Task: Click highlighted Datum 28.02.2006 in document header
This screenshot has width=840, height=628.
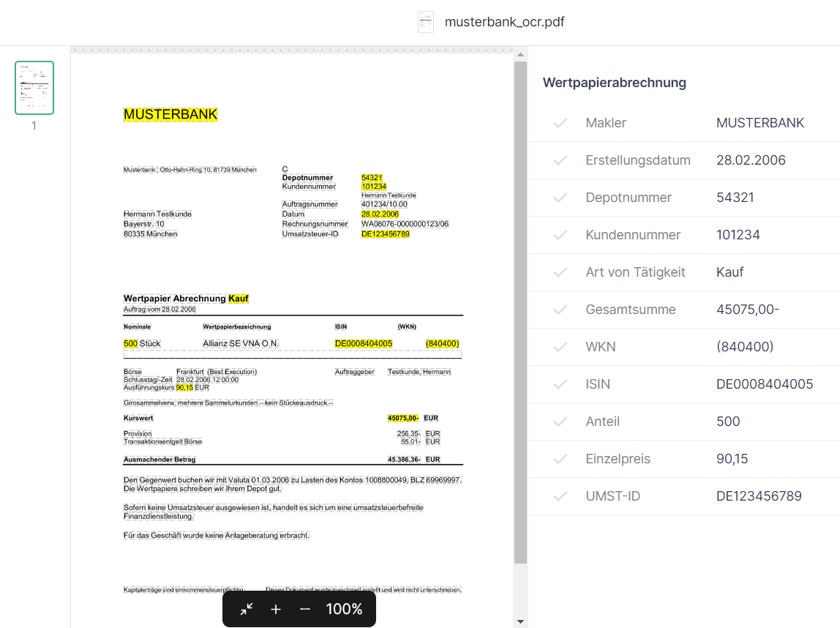Action: [x=380, y=214]
